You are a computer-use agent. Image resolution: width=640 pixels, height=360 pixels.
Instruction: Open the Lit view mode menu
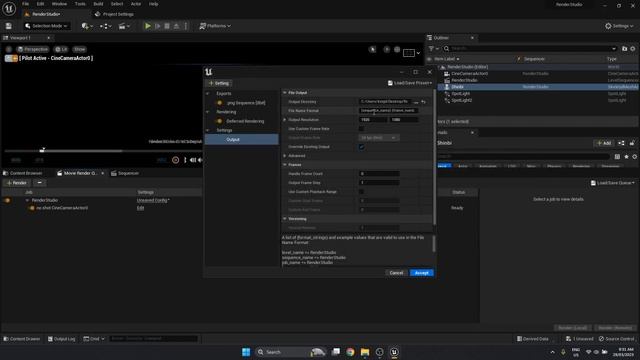(61, 49)
